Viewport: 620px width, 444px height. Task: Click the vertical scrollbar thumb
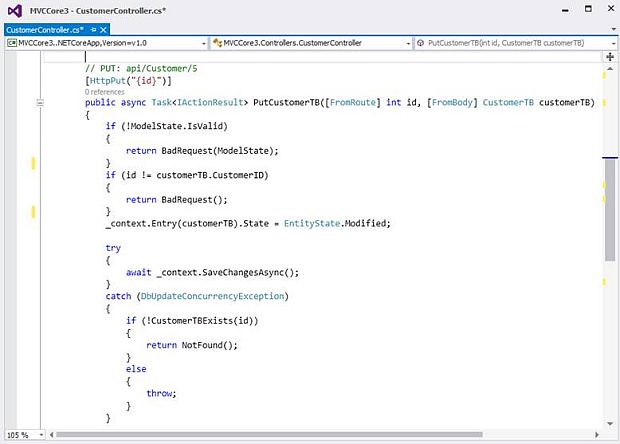click(610, 210)
